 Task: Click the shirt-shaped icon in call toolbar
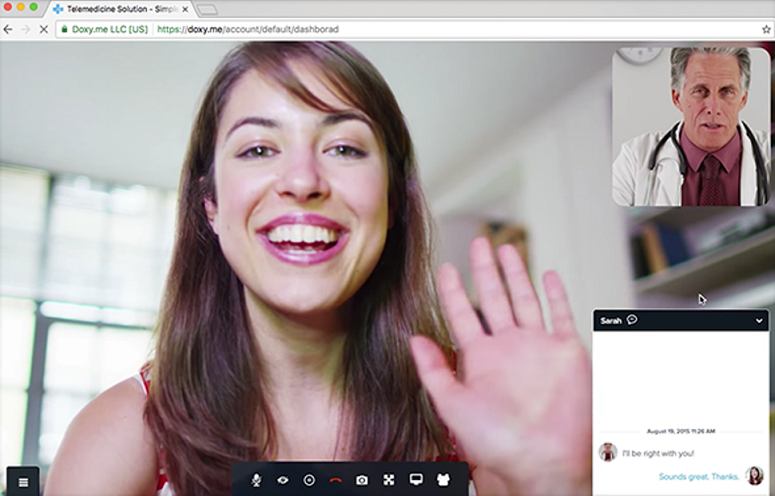(x=443, y=479)
